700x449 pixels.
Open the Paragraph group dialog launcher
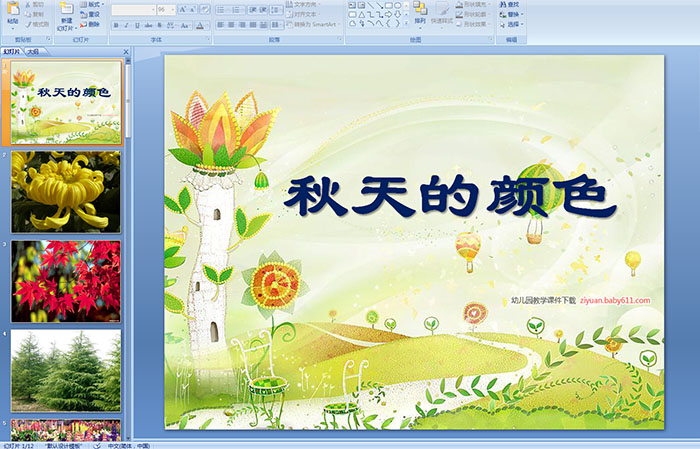pos(340,39)
